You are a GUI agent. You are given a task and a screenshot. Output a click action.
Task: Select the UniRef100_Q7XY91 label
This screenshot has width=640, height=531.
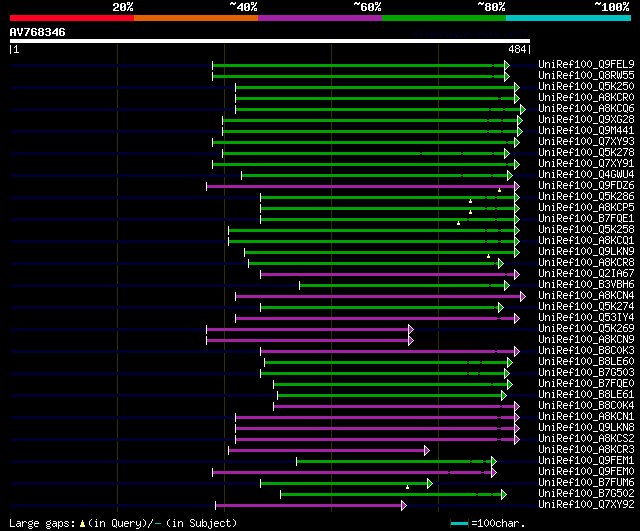click(x=586, y=163)
